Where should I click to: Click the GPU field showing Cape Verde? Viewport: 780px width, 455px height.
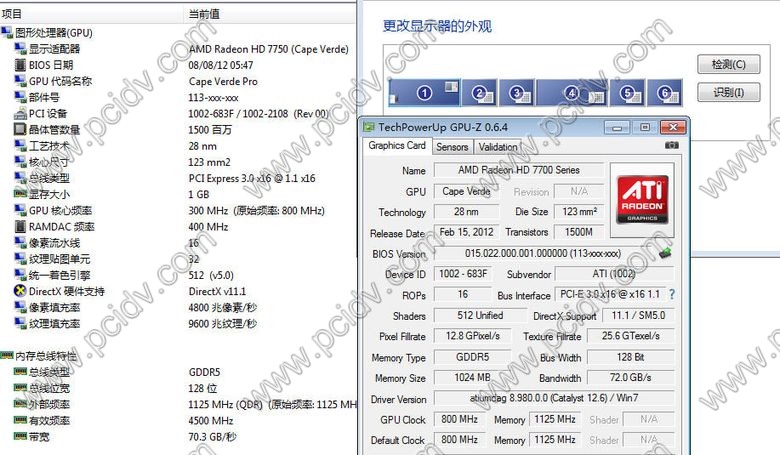466,191
